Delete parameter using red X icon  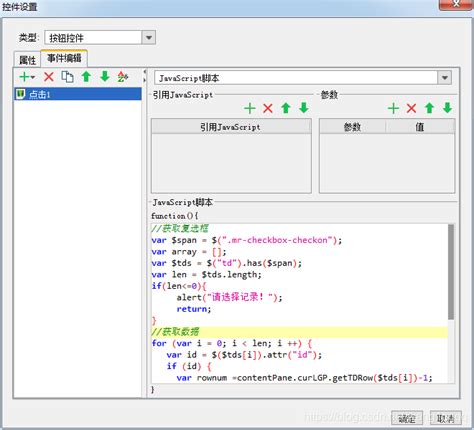[411, 108]
